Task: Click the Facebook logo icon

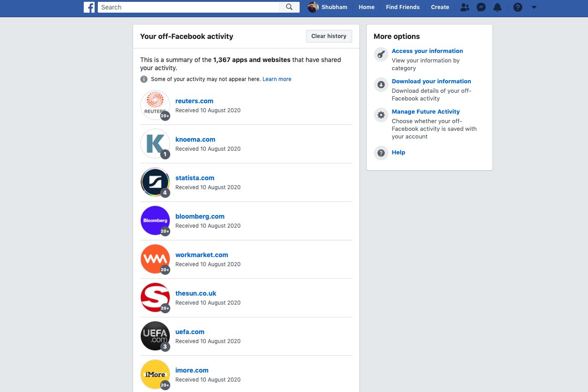Action: (89, 7)
